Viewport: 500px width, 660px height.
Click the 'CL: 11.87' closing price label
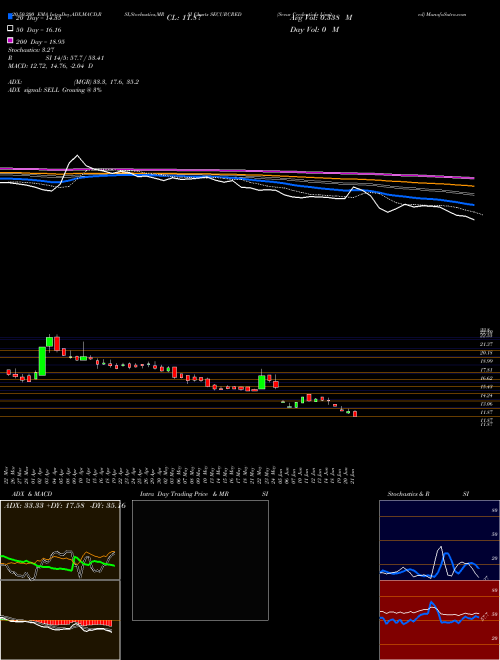tap(184, 18)
